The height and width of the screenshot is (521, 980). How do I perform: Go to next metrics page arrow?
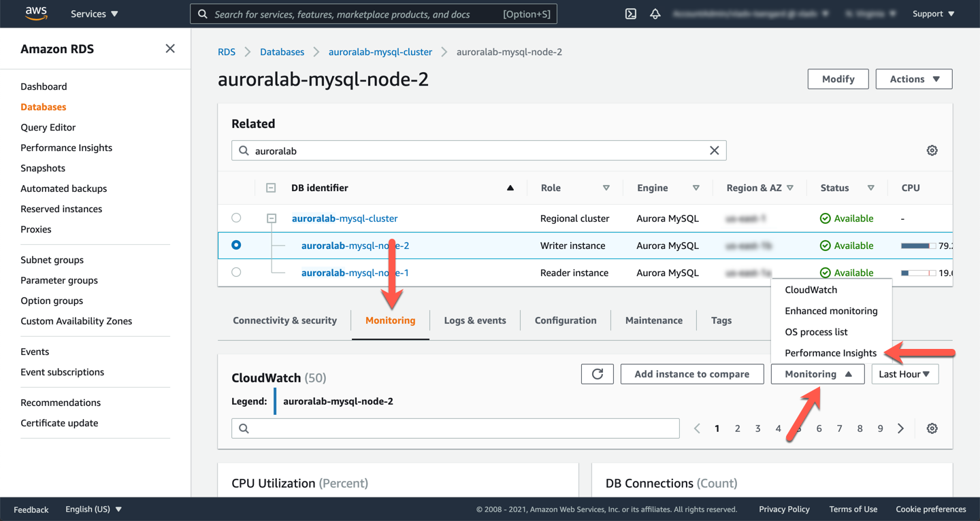pyautogui.click(x=900, y=428)
